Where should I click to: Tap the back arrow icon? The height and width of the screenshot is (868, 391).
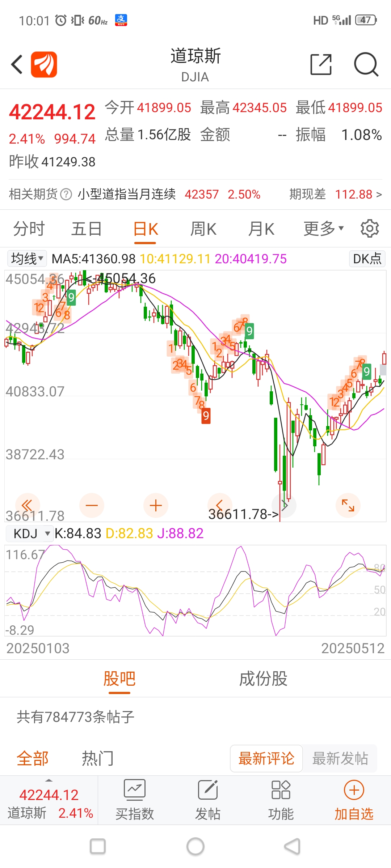pyautogui.click(x=17, y=64)
